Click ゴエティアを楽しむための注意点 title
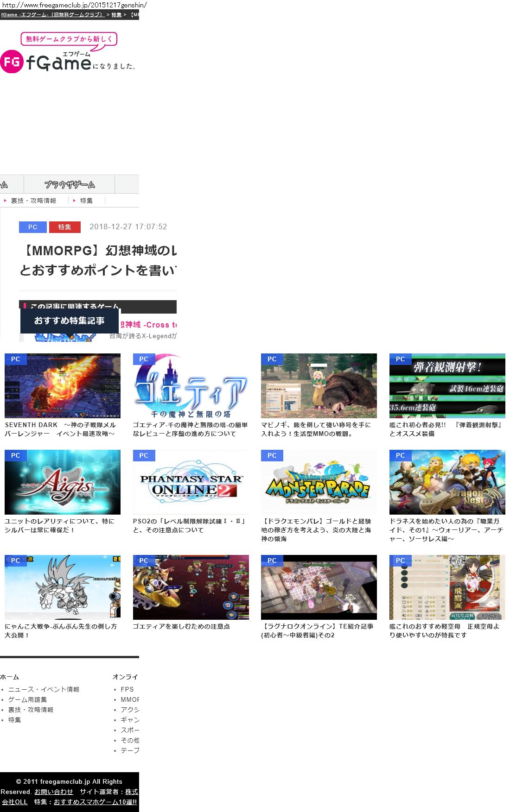The height and width of the screenshot is (812, 510). 181,627
